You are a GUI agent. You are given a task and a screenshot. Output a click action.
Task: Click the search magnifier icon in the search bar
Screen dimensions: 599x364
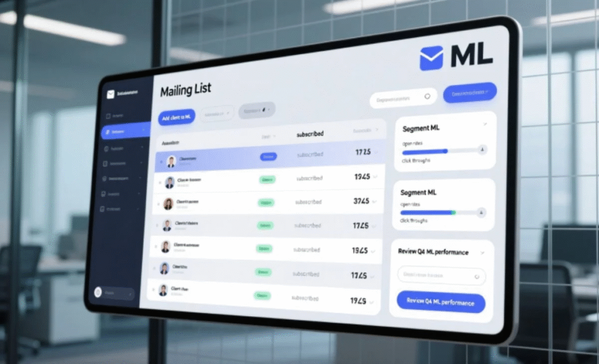[x=427, y=97]
